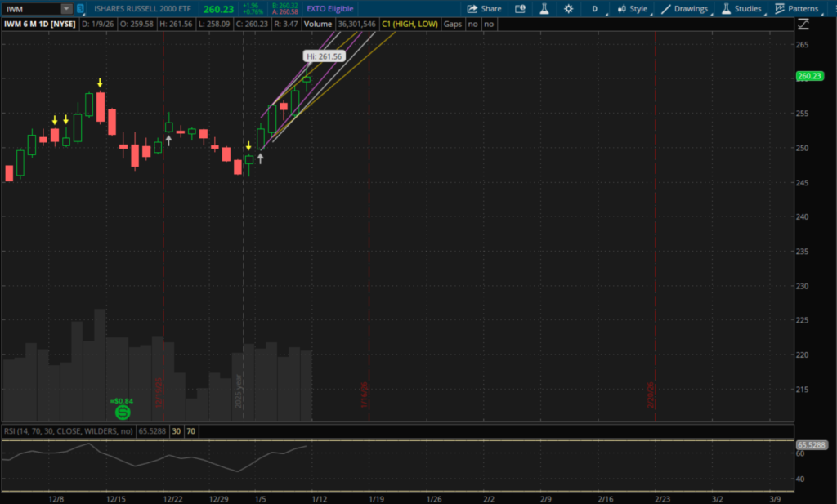Open the Drawings menu
This screenshot has height=504, width=837.
[x=685, y=8]
